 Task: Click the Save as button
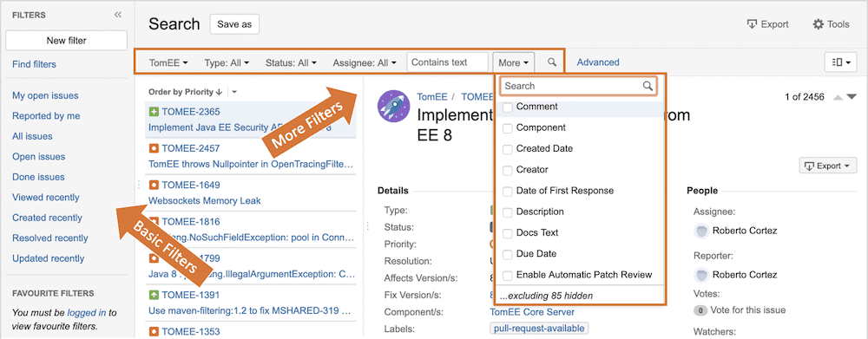[x=234, y=24]
